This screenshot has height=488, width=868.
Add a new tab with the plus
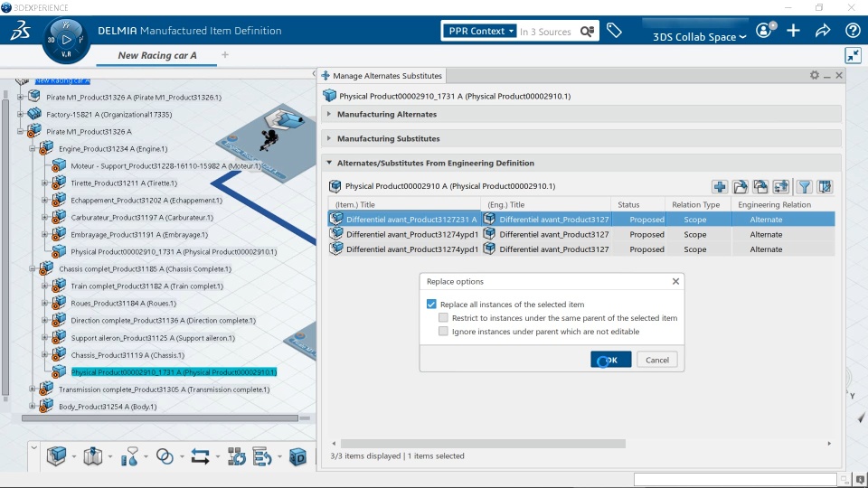225,55
